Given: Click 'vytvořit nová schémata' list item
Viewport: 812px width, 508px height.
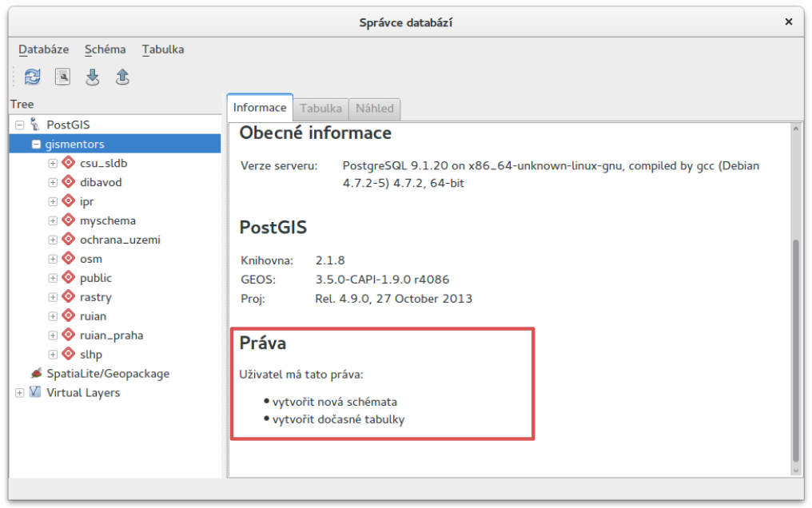Looking at the screenshot, I should click(335, 402).
